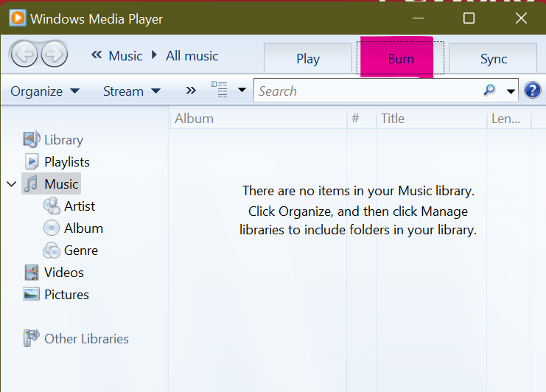Click the Music note icon in sidebar
The image size is (546, 392).
point(32,183)
